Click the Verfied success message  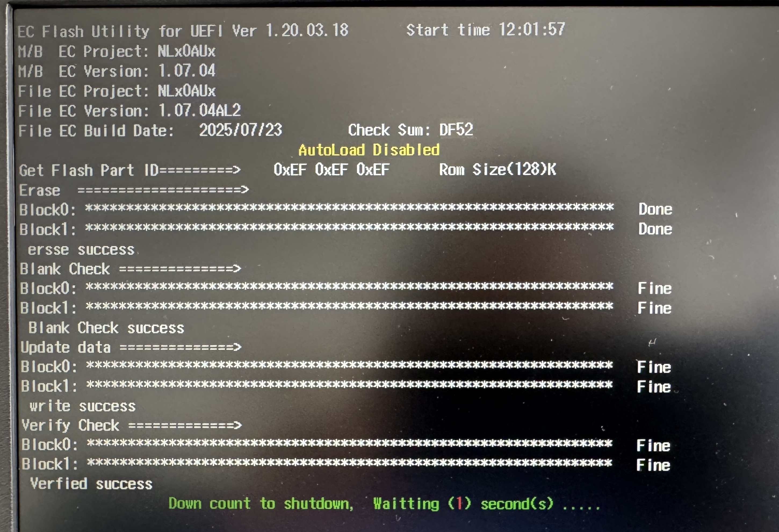click(91, 484)
